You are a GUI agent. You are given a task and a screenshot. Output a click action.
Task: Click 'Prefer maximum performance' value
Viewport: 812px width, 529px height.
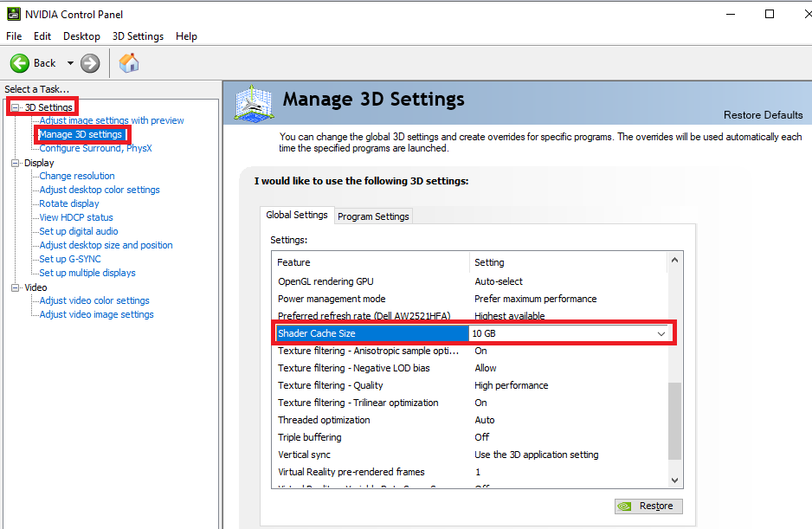click(x=536, y=299)
